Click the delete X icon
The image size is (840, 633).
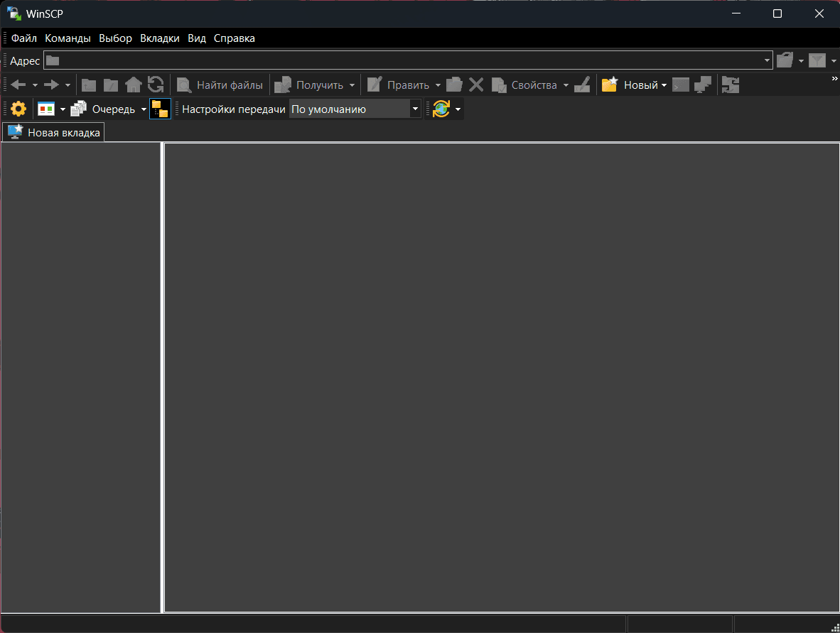point(476,85)
